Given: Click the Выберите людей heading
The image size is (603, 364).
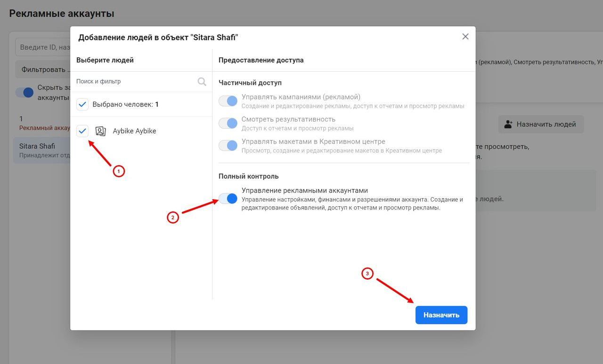Looking at the screenshot, I should click(105, 60).
